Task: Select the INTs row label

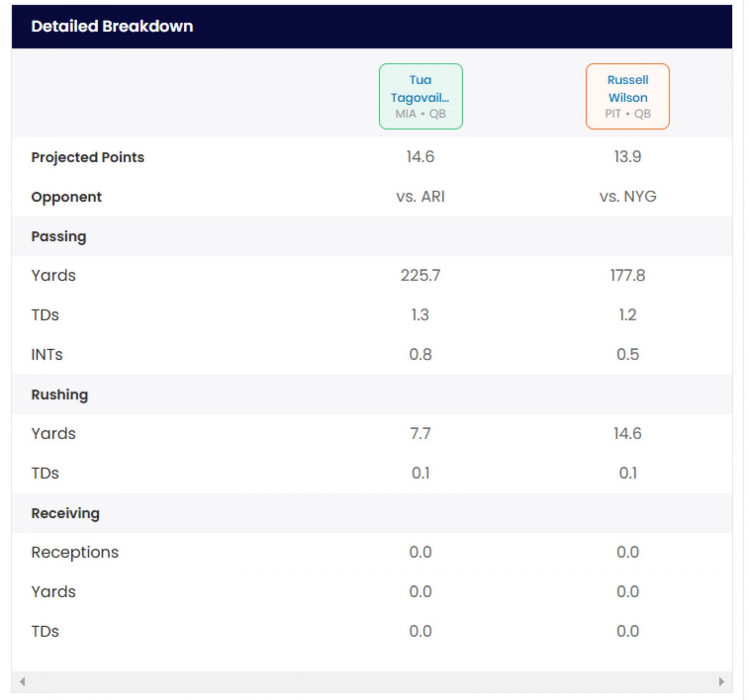Action: (x=47, y=355)
